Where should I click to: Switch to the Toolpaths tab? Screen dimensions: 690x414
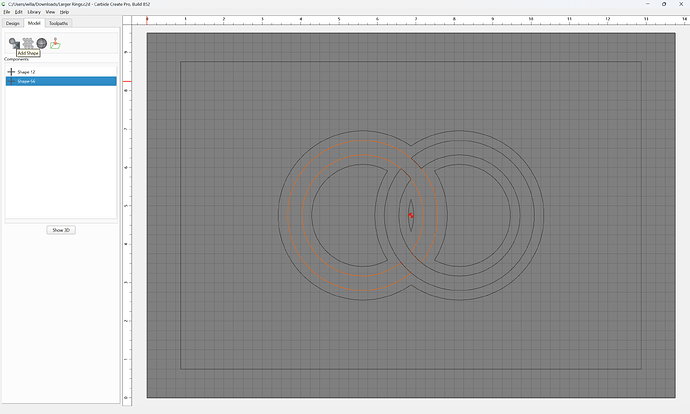point(59,23)
